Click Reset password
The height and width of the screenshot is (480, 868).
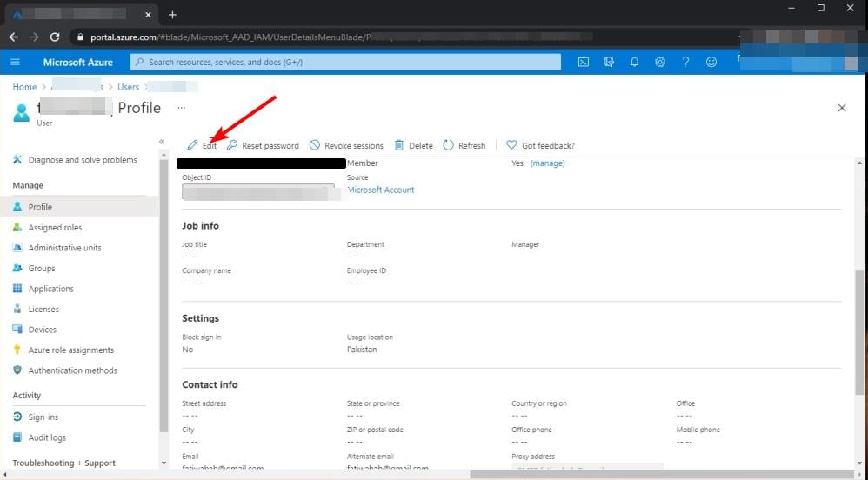(x=263, y=145)
